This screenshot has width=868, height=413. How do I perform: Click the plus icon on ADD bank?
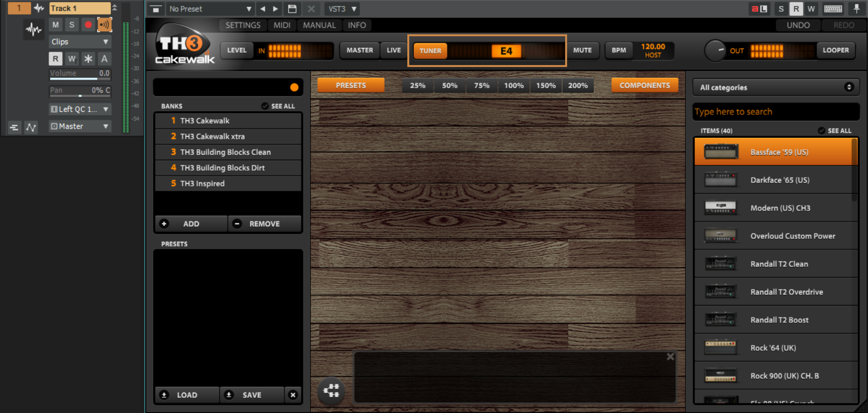click(x=164, y=224)
